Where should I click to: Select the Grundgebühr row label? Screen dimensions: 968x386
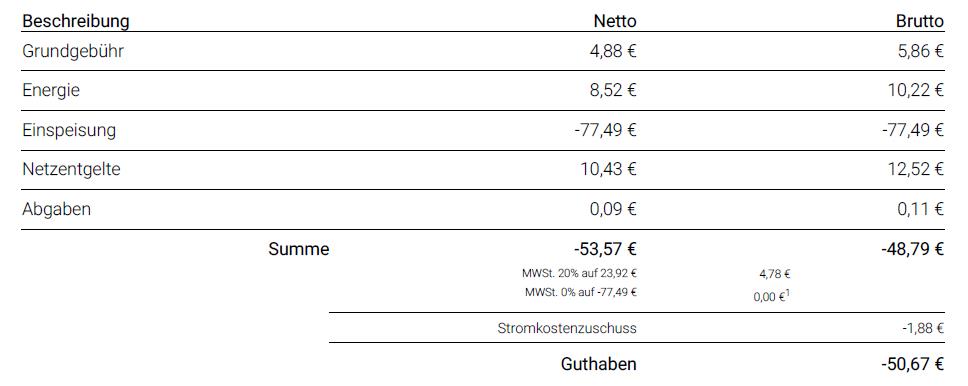73,51
